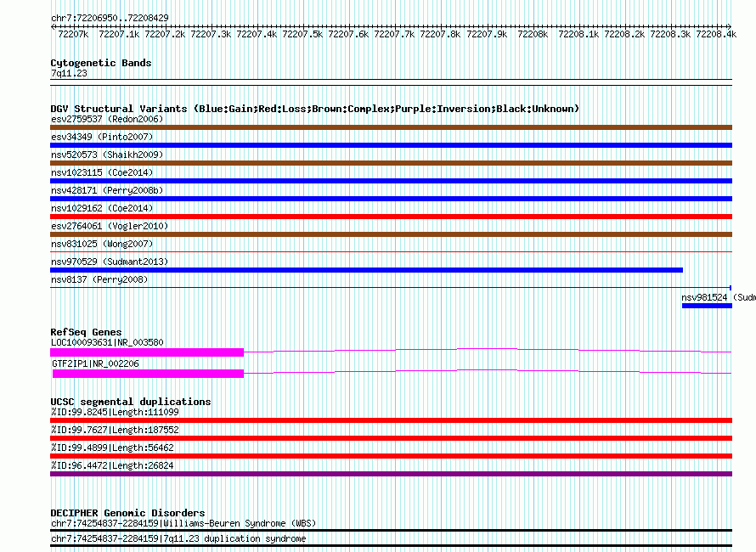
Task: Open esv2764061 (Vogler2010) variant label
Action: tap(110, 226)
